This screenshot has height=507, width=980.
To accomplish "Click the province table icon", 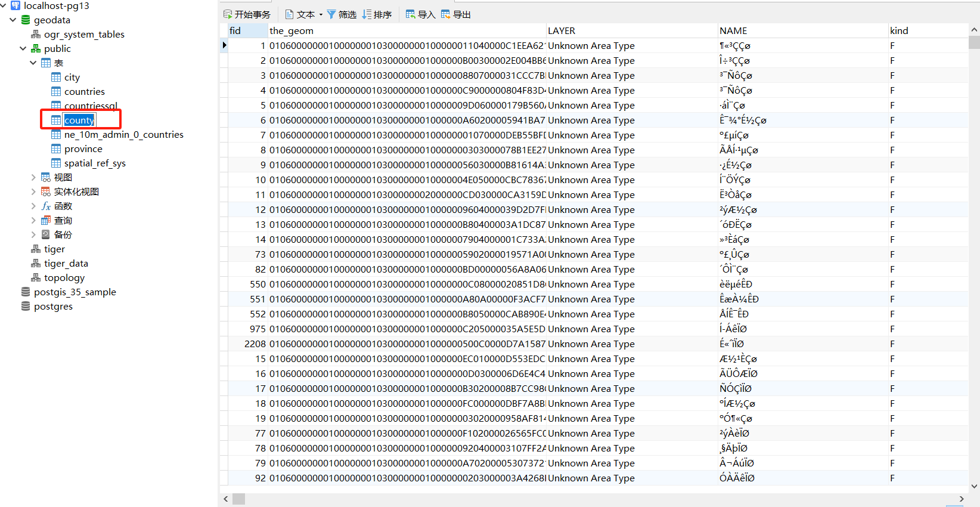I will pyautogui.click(x=56, y=149).
